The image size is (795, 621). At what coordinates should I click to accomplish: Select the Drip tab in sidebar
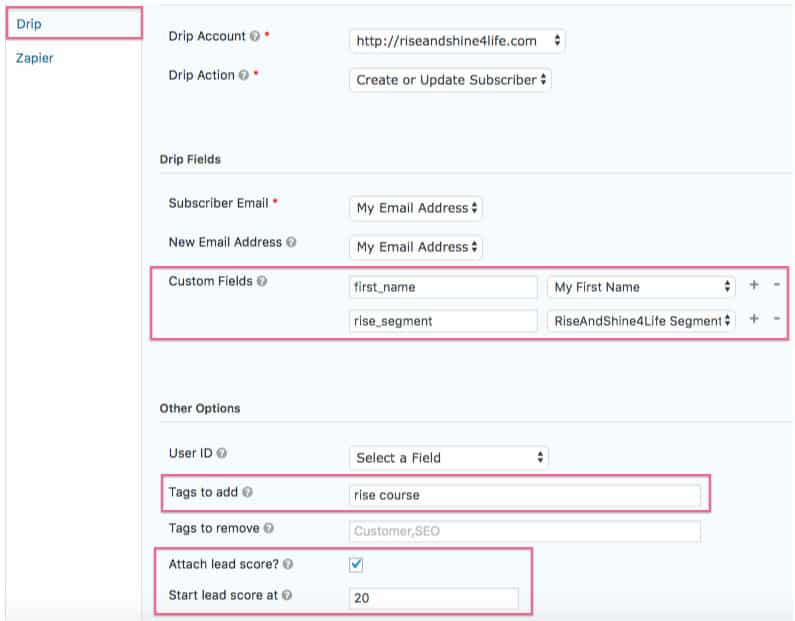[29, 23]
